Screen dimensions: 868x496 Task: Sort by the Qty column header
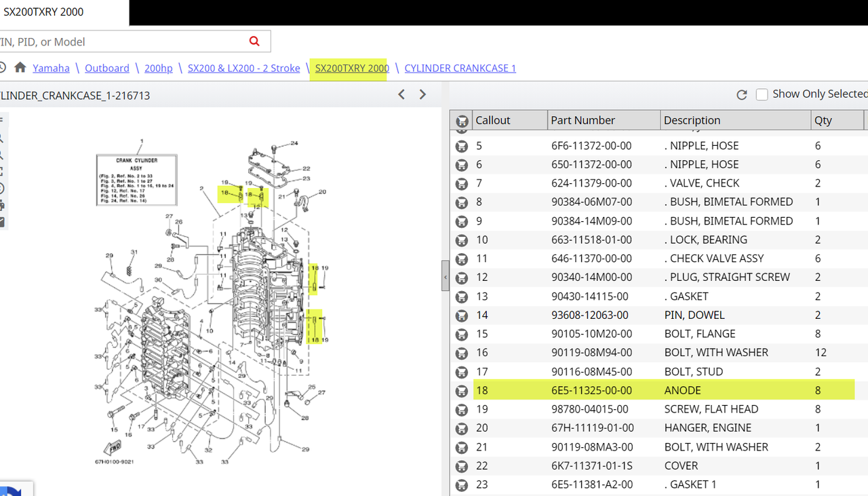pyautogui.click(x=837, y=120)
